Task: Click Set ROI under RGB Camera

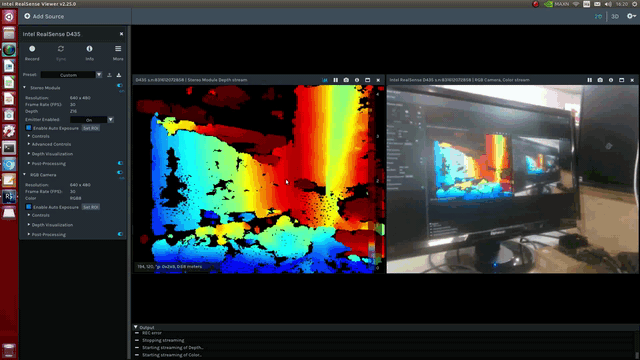Action: pos(91,207)
